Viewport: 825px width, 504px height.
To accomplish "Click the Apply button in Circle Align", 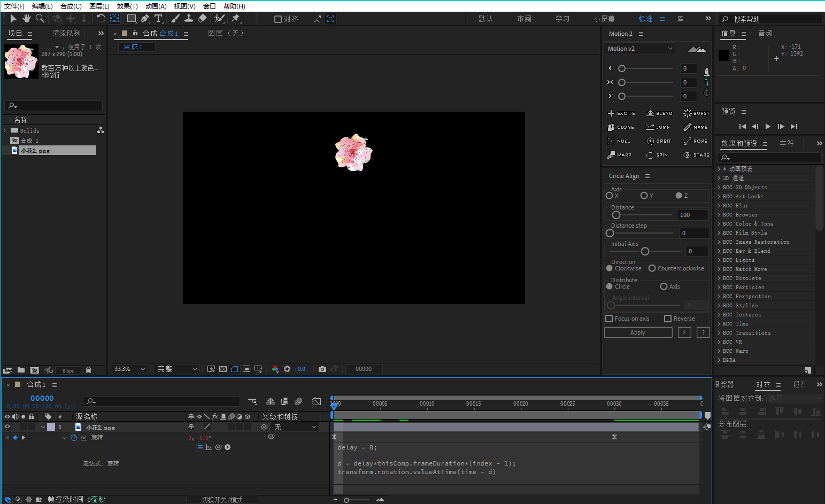I will [638, 332].
